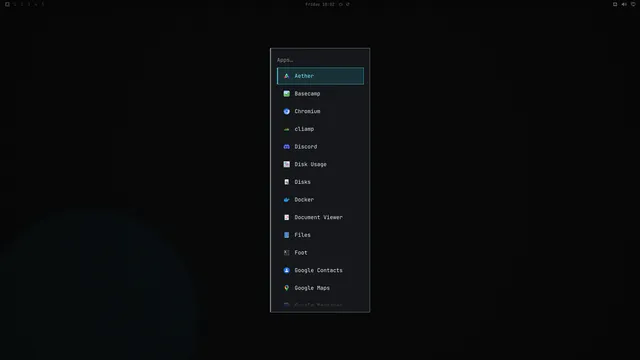The image size is (640, 360).
Task: Click the Docker whale icon
Action: coord(287,200)
